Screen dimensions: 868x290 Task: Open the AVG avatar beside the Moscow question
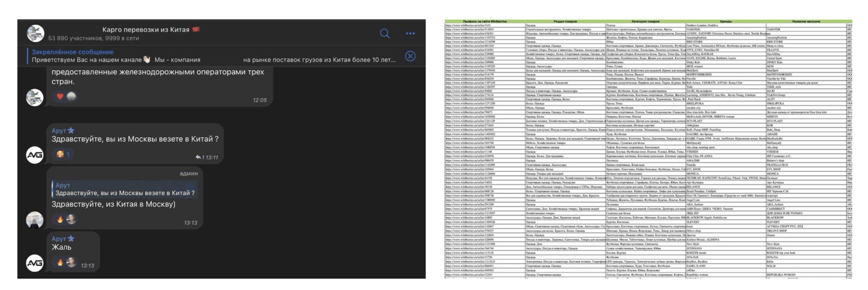click(35, 155)
